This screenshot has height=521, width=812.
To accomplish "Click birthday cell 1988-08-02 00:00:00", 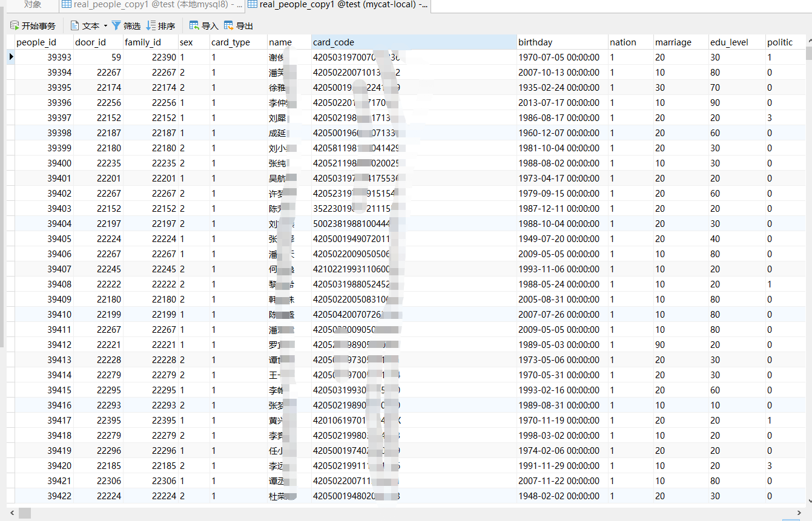I will tap(563, 163).
